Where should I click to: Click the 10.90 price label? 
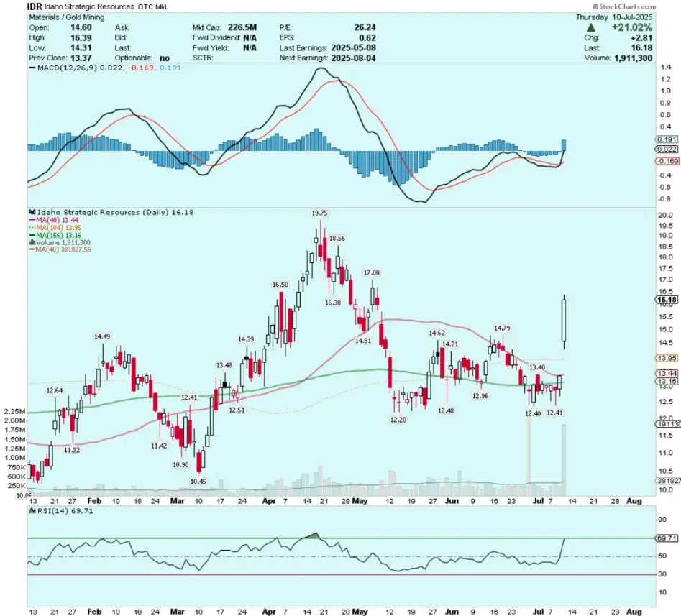point(180,465)
